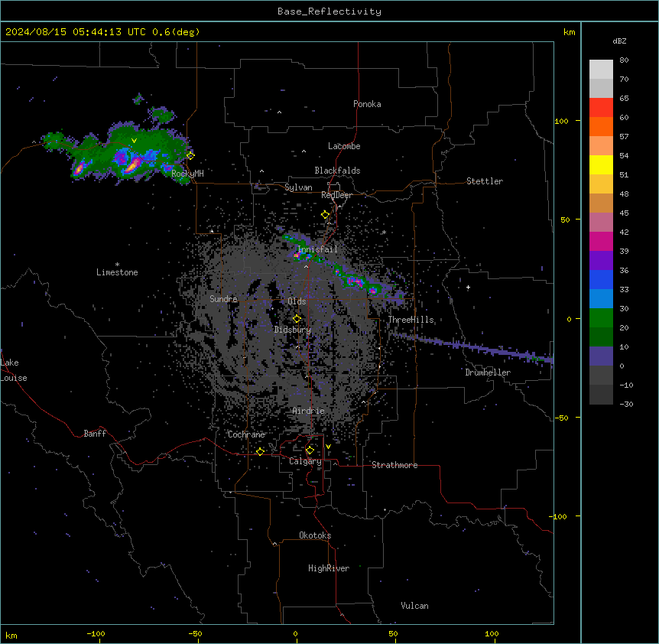Click the yellow V marker in the northwest storm
This screenshot has height=644, width=659.
coord(134,141)
